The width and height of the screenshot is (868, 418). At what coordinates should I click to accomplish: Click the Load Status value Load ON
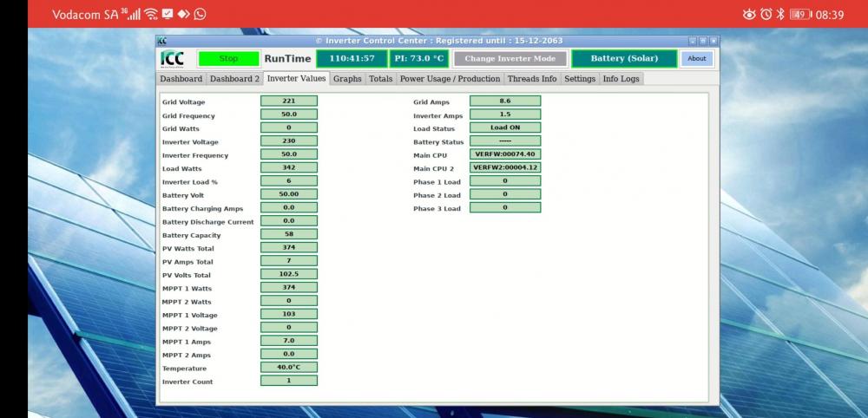click(505, 127)
